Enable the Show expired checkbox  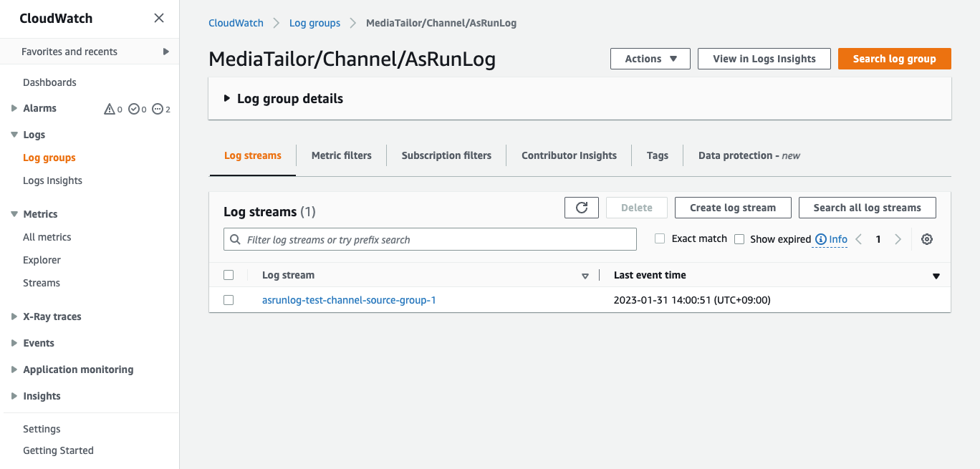point(739,239)
